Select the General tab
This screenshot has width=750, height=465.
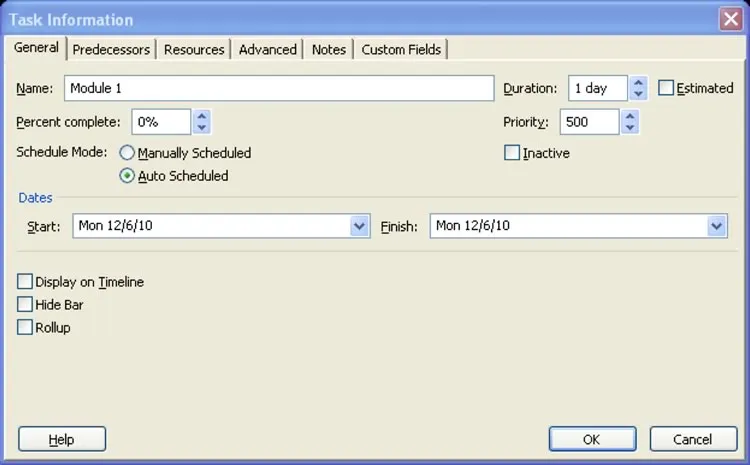(x=36, y=47)
